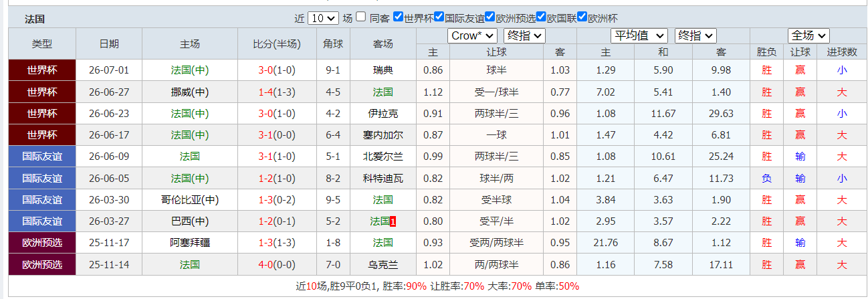
Task: Click odds value 21.76 in 阿塞拜疆 row
Action: [605, 242]
